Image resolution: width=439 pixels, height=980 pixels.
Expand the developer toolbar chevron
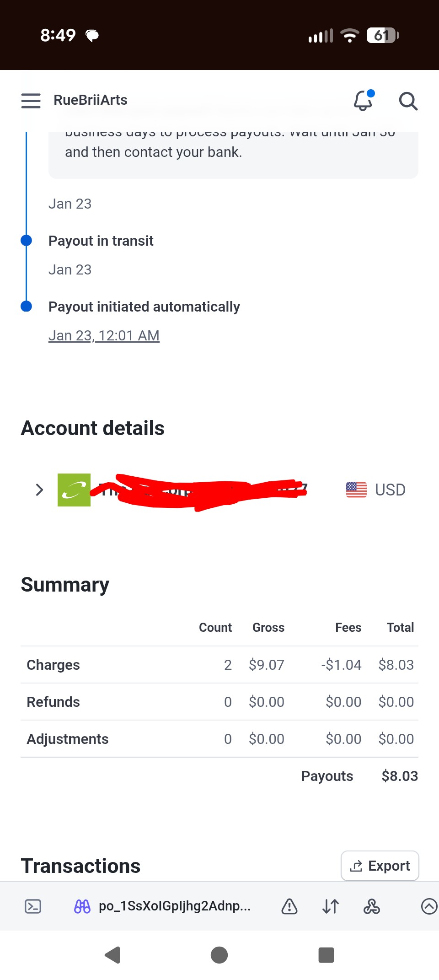tap(428, 906)
